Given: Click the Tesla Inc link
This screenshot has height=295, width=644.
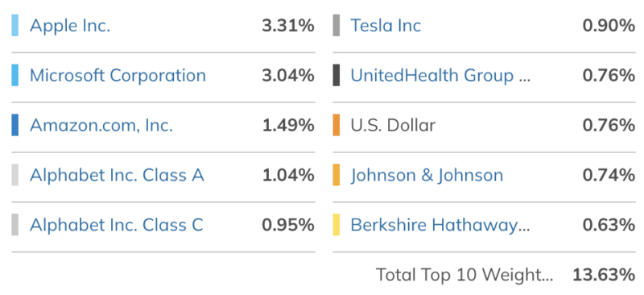Looking at the screenshot, I should 386,26.
